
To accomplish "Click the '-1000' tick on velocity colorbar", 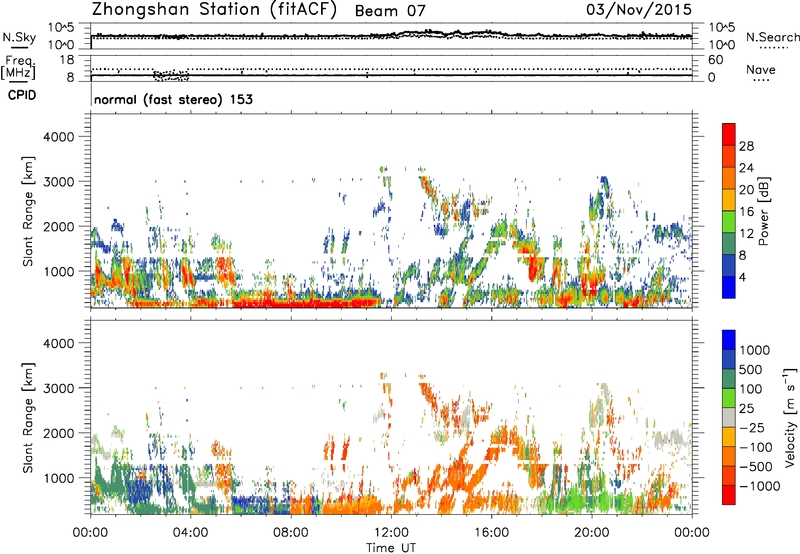I will point(759,486).
